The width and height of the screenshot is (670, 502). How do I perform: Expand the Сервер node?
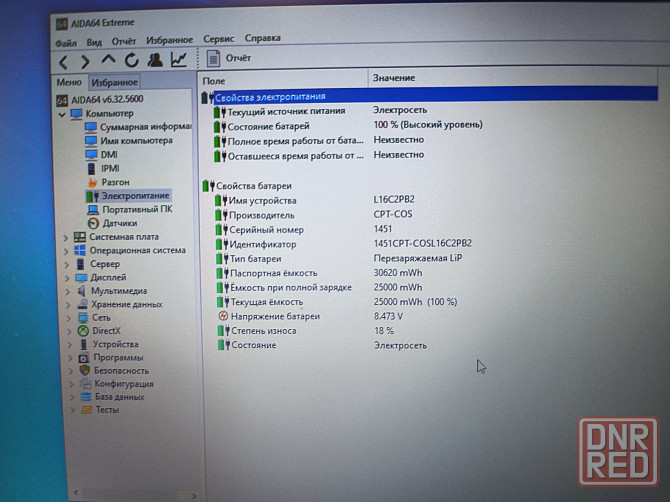coord(67,265)
